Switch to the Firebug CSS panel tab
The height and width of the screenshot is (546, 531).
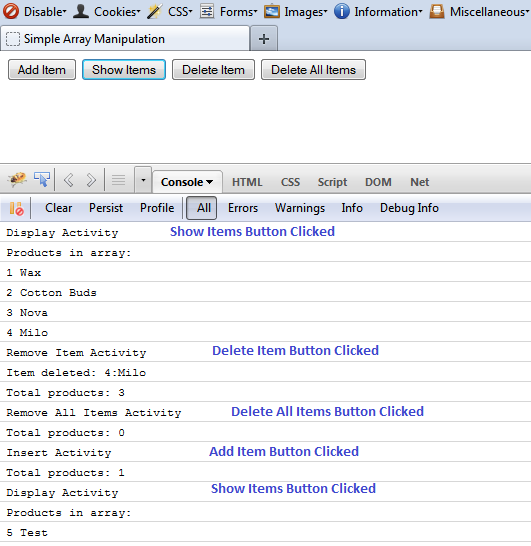[290, 182]
